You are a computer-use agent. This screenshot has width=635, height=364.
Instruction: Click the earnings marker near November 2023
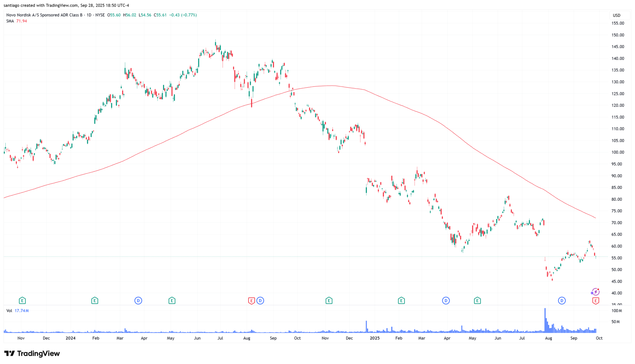tap(22, 300)
